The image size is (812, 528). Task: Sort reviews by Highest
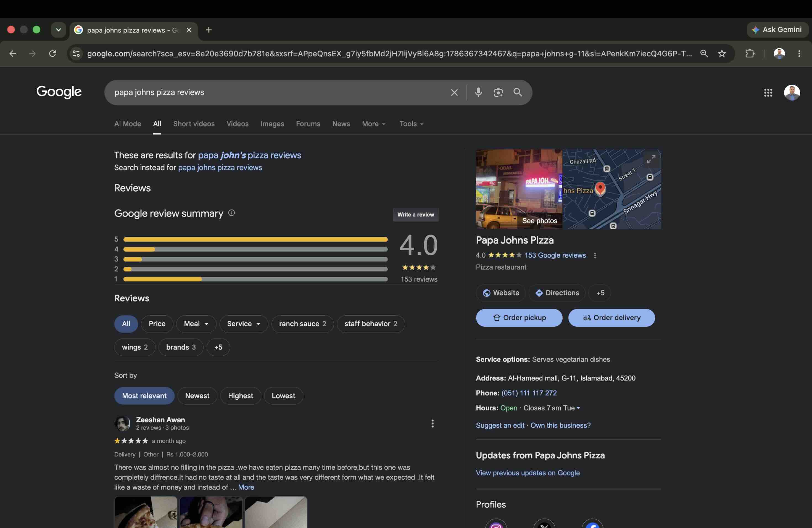click(x=241, y=396)
